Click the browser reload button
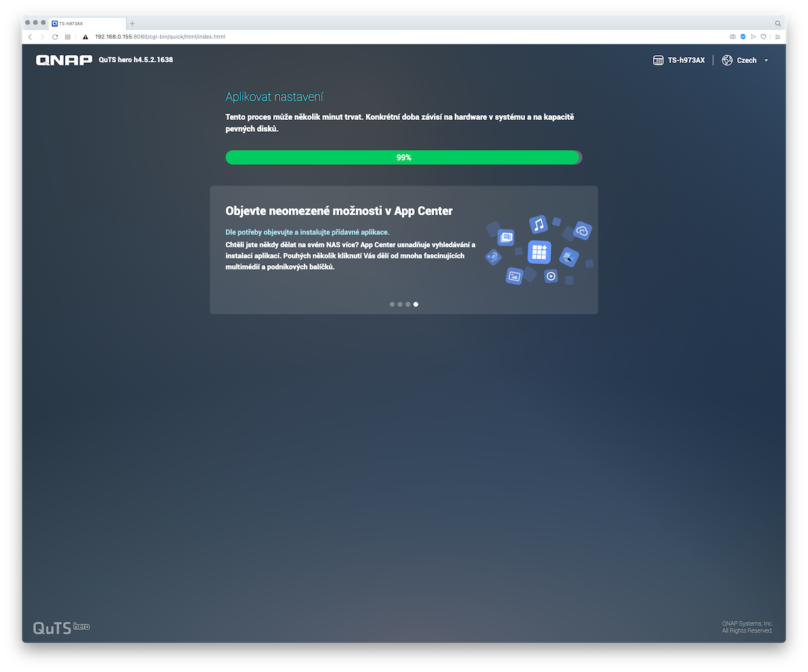Image resolution: width=808 pixels, height=672 pixels. pyautogui.click(x=55, y=37)
